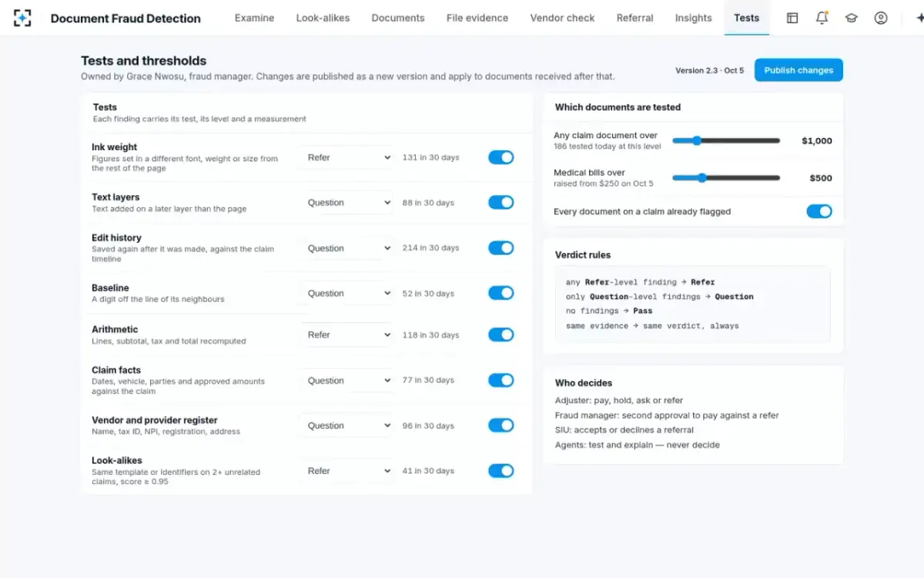Click the 96 in 30 days count
The height and width of the screenshot is (578, 924).
point(428,425)
